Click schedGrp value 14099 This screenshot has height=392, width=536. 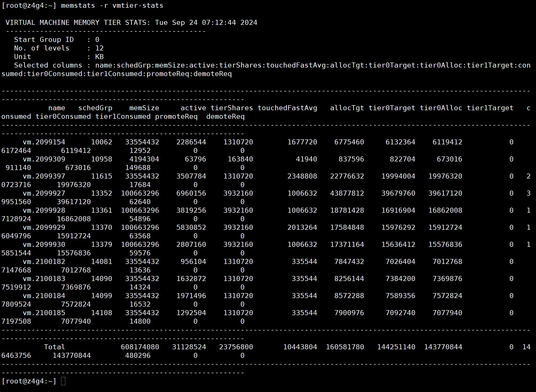coord(101,296)
